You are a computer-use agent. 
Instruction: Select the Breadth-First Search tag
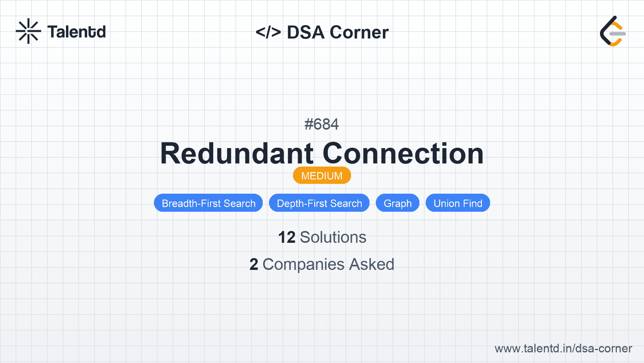click(x=209, y=203)
